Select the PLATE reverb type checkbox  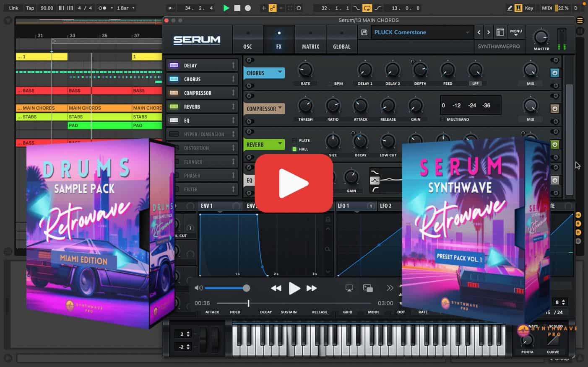point(294,140)
